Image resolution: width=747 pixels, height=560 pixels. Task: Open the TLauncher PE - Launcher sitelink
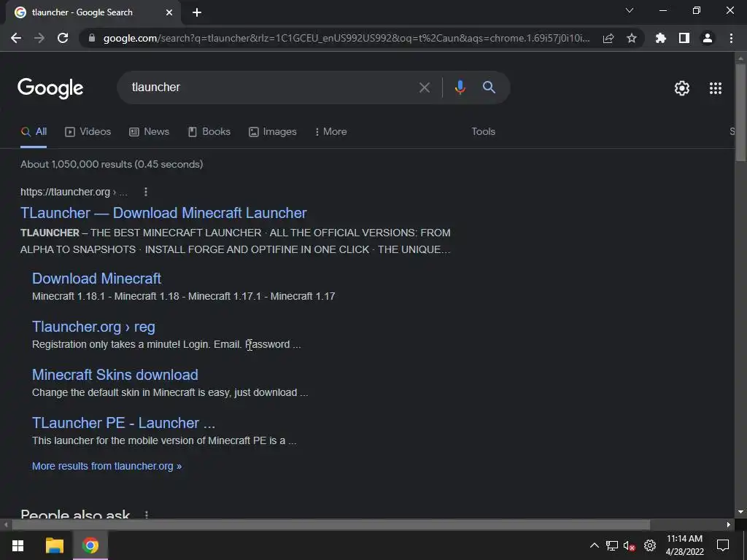pos(123,423)
